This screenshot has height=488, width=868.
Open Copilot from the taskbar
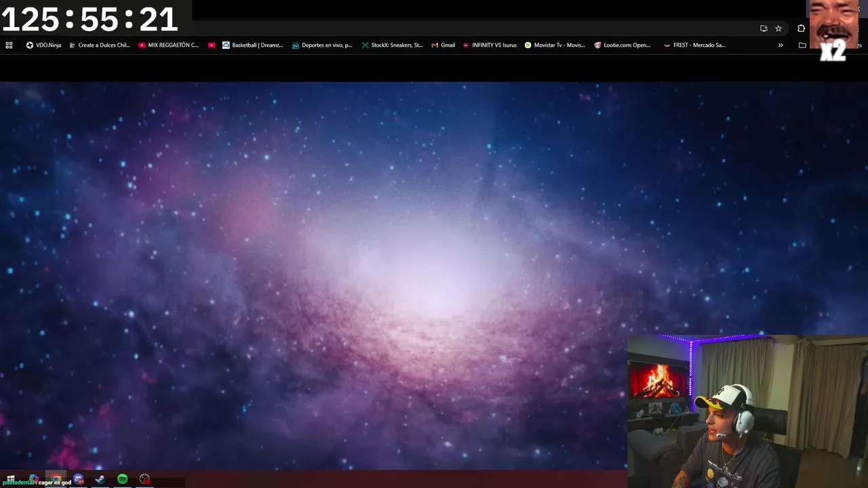(33, 479)
